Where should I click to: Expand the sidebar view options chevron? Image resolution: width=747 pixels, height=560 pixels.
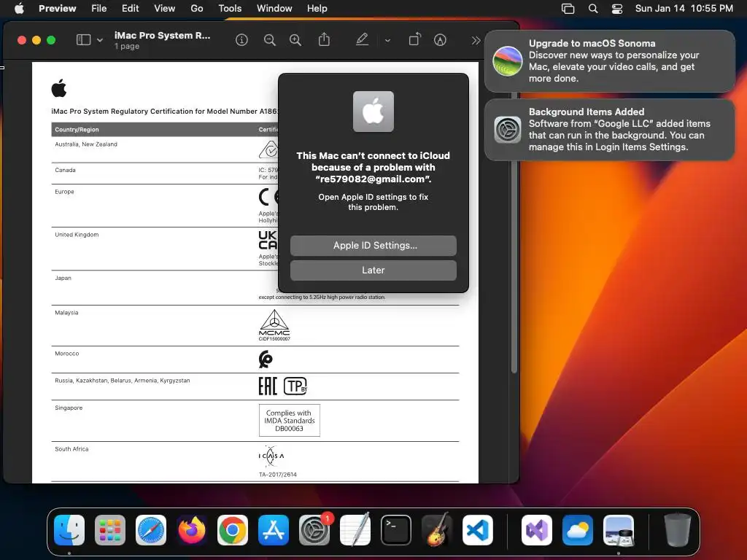[99, 41]
